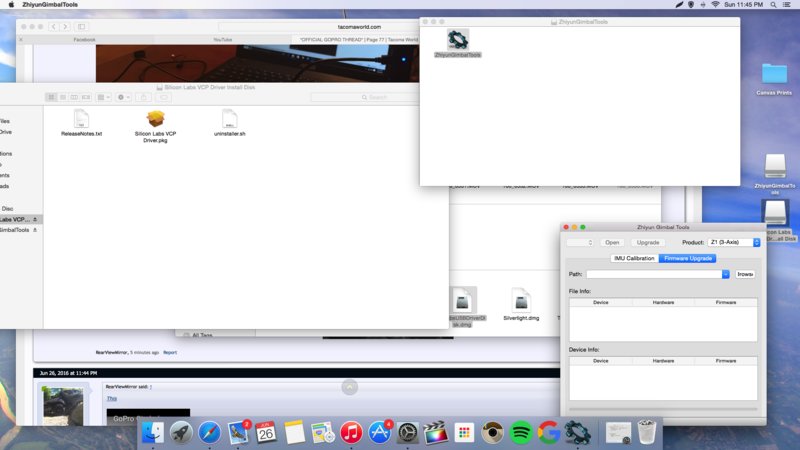The height and width of the screenshot is (450, 800).
Task: Switch Finder to cover flow view
Action: (x=86, y=97)
